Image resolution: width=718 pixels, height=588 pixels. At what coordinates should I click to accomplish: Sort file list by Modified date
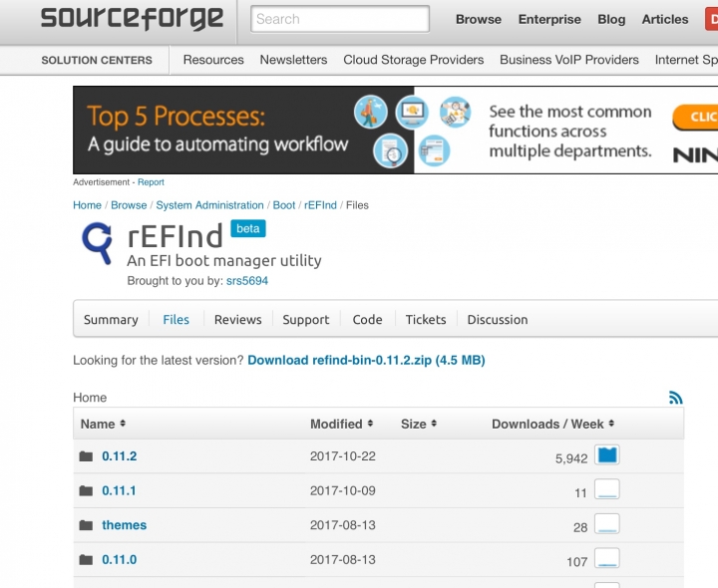[x=342, y=424]
